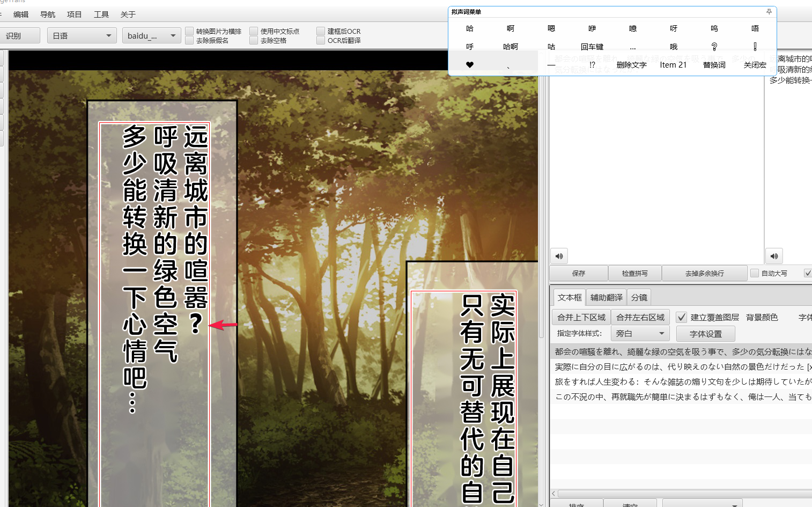Click the 去掉多余换行 button
This screenshot has height=507, width=812.
[705, 273]
